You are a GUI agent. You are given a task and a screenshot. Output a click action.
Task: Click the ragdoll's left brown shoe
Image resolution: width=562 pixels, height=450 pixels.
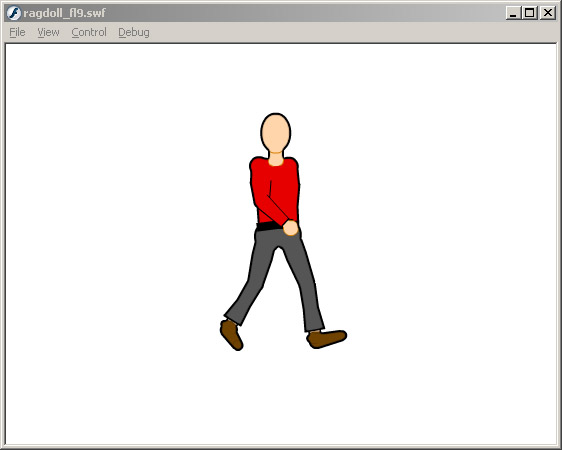coord(231,335)
